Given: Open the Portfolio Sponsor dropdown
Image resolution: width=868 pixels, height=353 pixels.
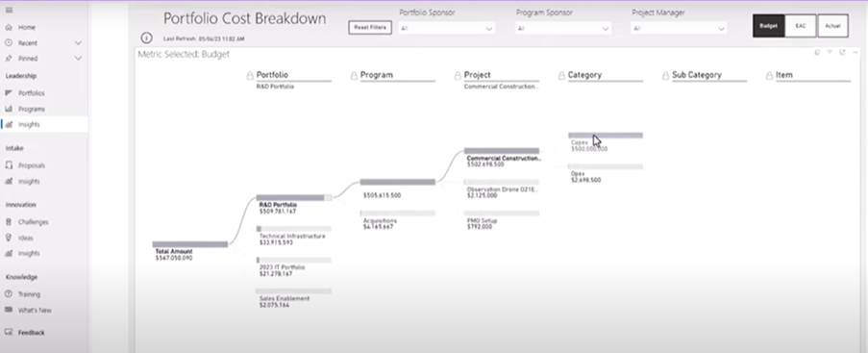Looking at the screenshot, I should pos(447,28).
